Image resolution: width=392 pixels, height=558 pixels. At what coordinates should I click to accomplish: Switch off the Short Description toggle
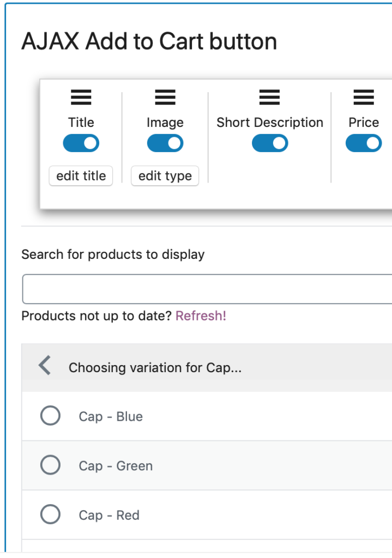(270, 143)
